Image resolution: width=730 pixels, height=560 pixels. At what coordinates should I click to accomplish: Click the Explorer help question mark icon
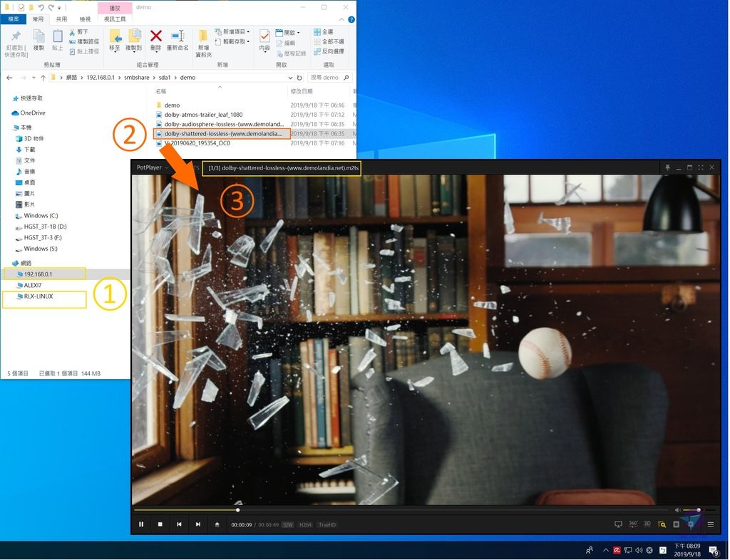point(351,19)
